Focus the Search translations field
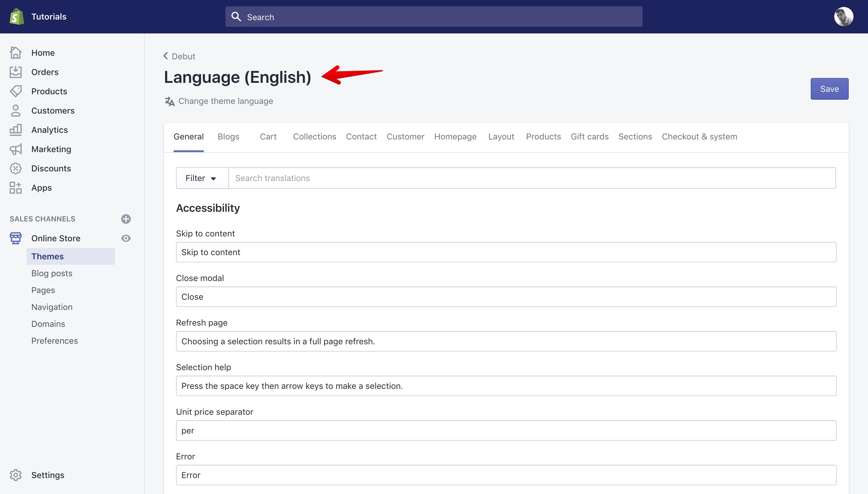Viewport: 868px width, 494px height. click(x=532, y=178)
